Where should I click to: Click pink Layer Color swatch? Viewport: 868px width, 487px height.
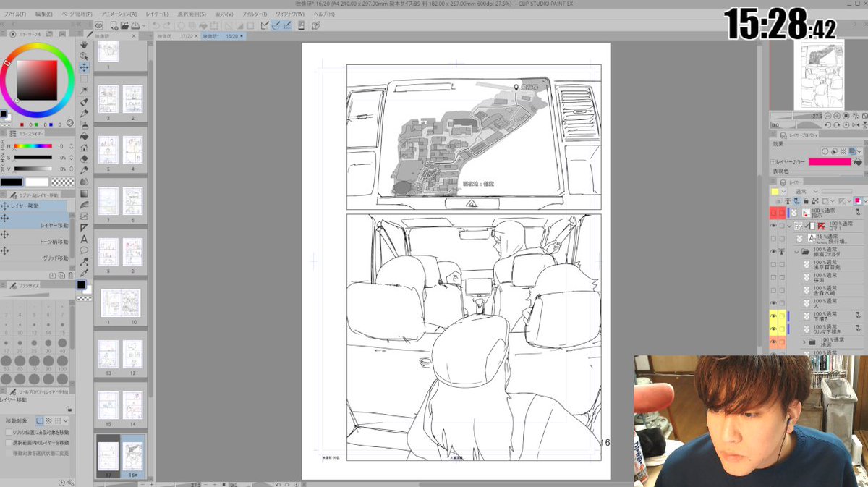pyautogui.click(x=830, y=161)
